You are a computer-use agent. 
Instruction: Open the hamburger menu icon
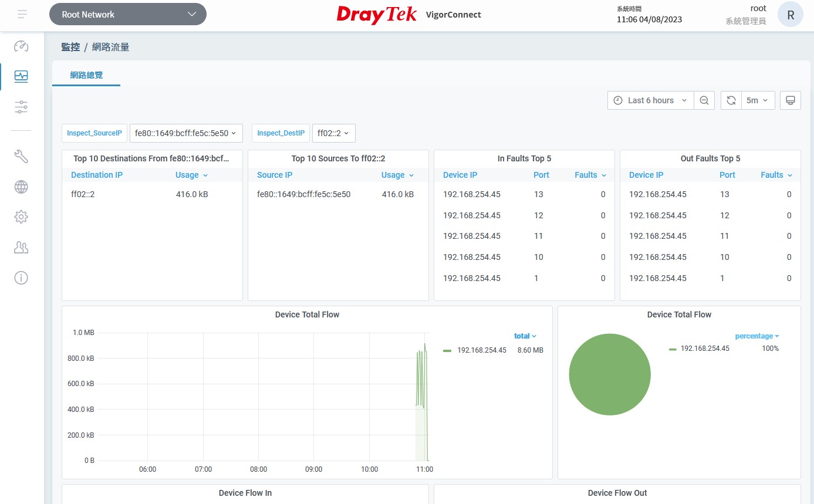click(22, 14)
